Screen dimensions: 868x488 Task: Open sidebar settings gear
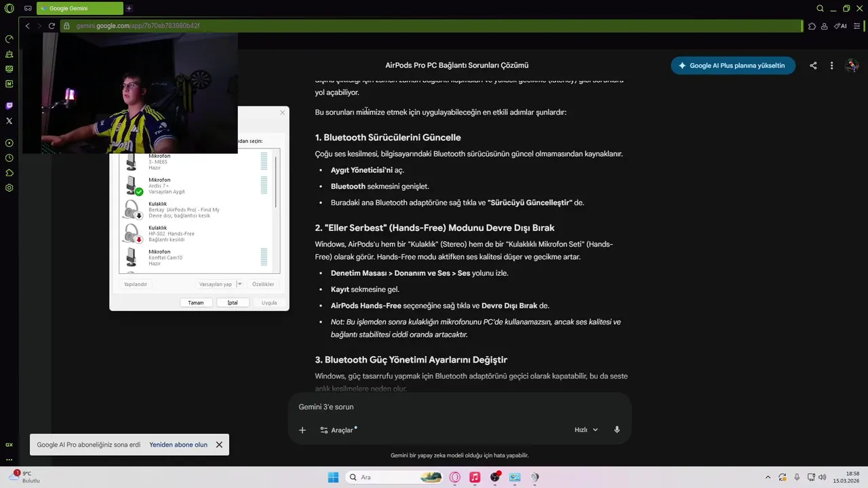(9, 188)
